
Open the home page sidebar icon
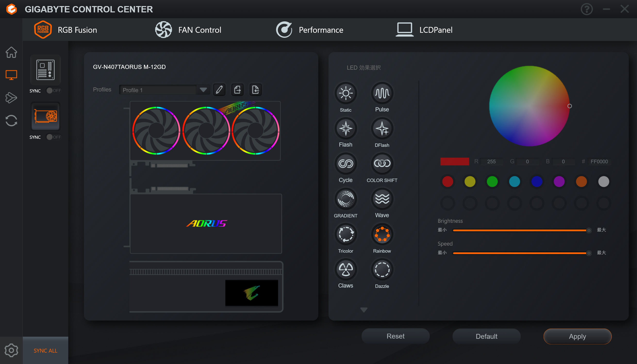tap(11, 52)
